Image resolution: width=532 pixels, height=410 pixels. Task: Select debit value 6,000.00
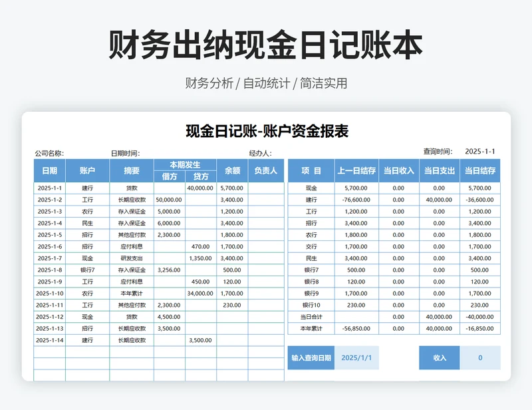(170, 223)
